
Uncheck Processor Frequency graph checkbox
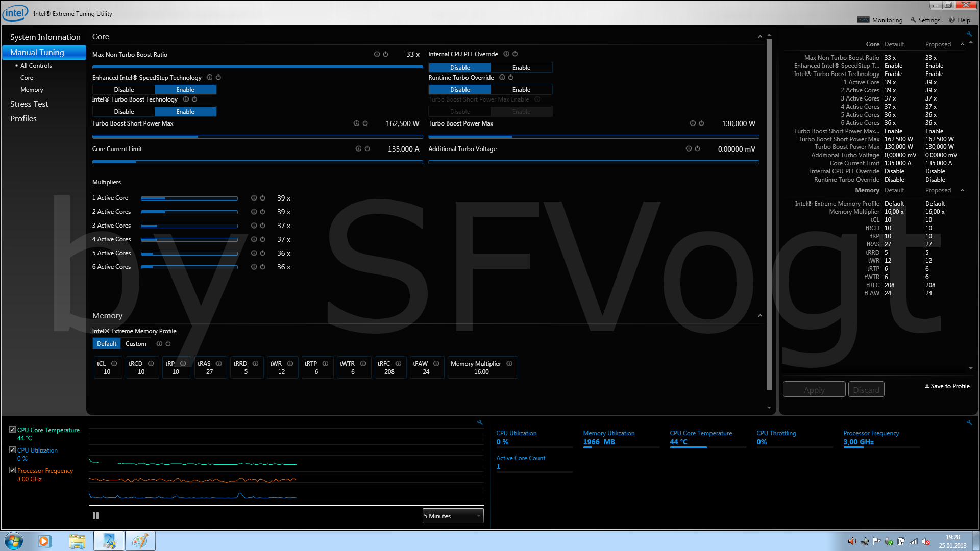click(x=12, y=470)
